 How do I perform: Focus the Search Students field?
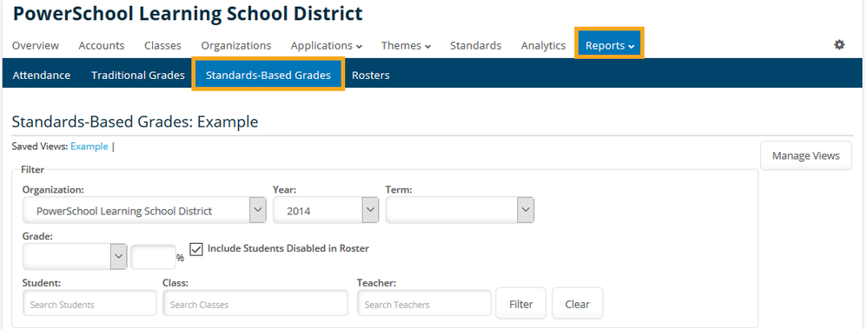point(89,304)
